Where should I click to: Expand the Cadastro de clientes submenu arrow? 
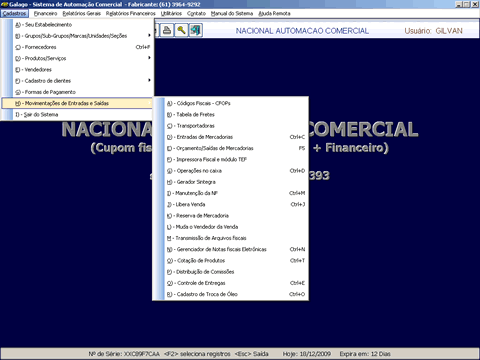tap(149, 80)
